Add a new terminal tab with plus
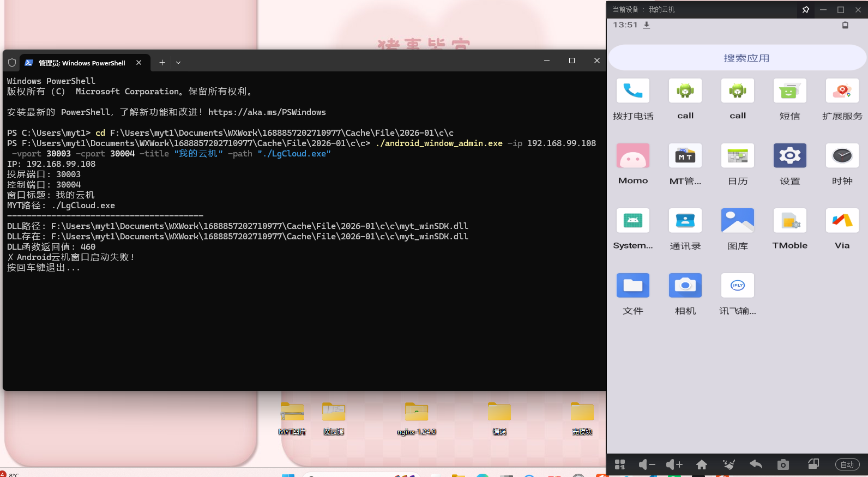 tap(162, 63)
